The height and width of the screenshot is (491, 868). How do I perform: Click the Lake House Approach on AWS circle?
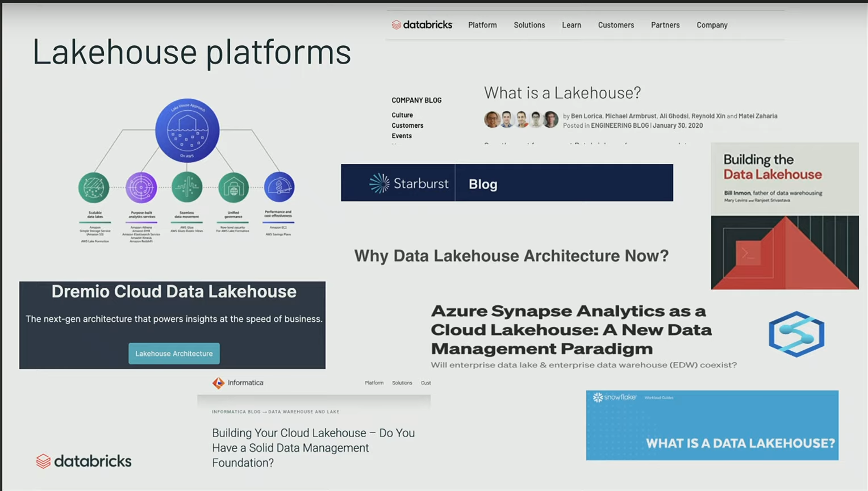[x=187, y=131]
